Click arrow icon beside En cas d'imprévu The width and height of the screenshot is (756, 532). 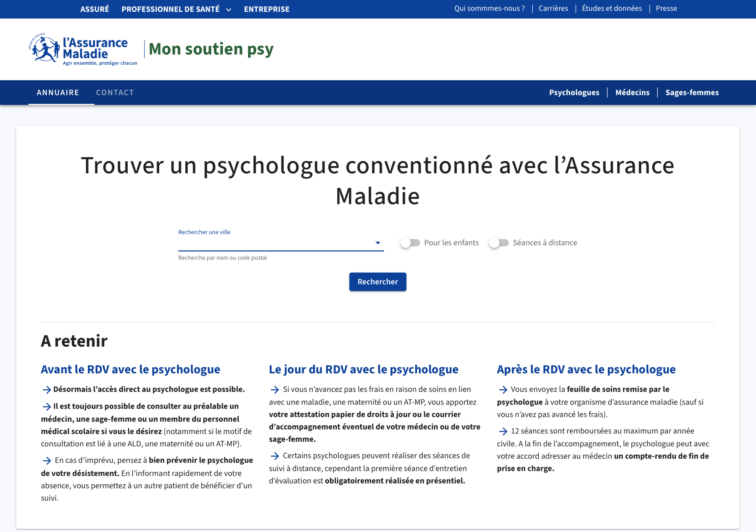coord(47,461)
